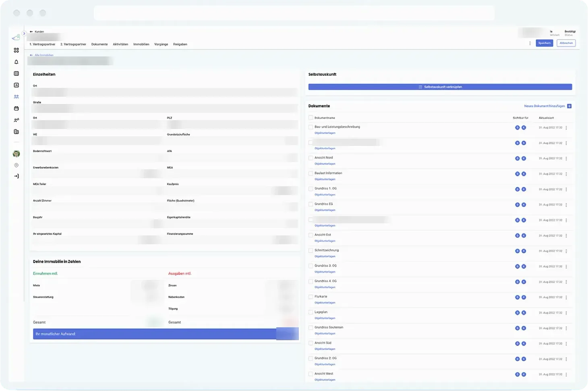This screenshot has width=588, height=391.
Task: Click the Objektunterlagen tag under Ansicht Süd
Action: pyautogui.click(x=325, y=349)
